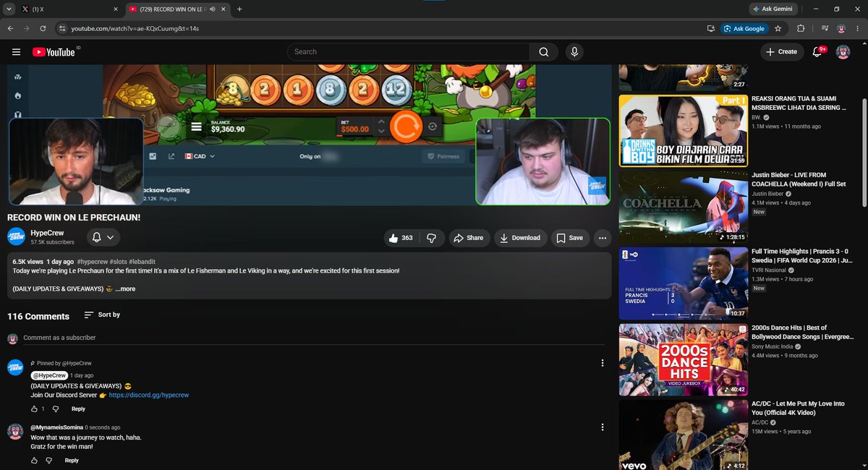Open the @MynameisSomina commenter name
Image resolution: width=868 pixels, height=470 pixels.
click(x=56, y=427)
